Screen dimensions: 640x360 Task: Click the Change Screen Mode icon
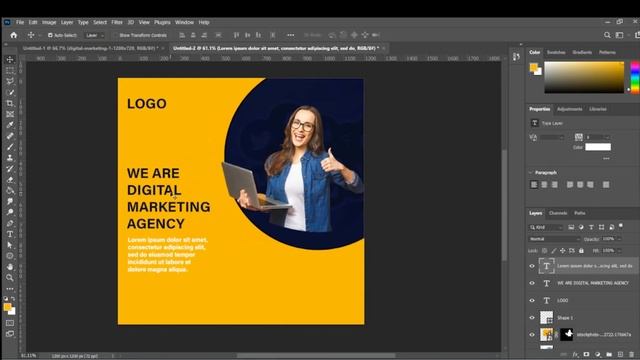click(10, 334)
